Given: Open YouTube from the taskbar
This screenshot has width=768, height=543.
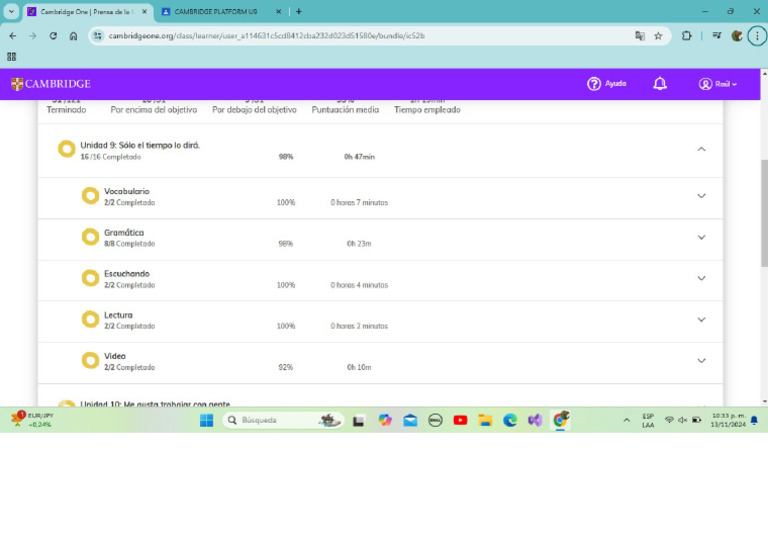Looking at the screenshot, I should coord(460,420).
